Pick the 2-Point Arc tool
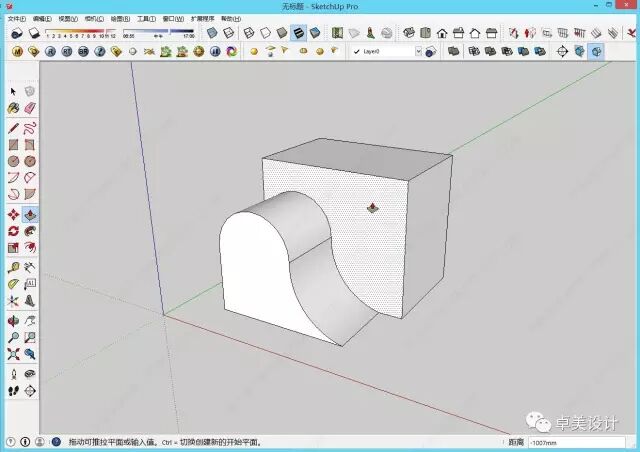 (x=30, y=178)
